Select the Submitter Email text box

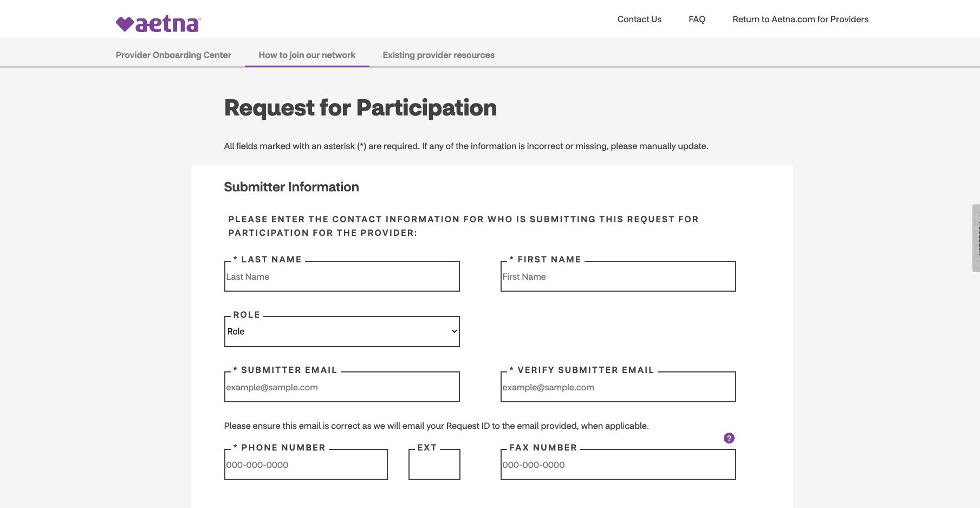[x=342, y=387]
